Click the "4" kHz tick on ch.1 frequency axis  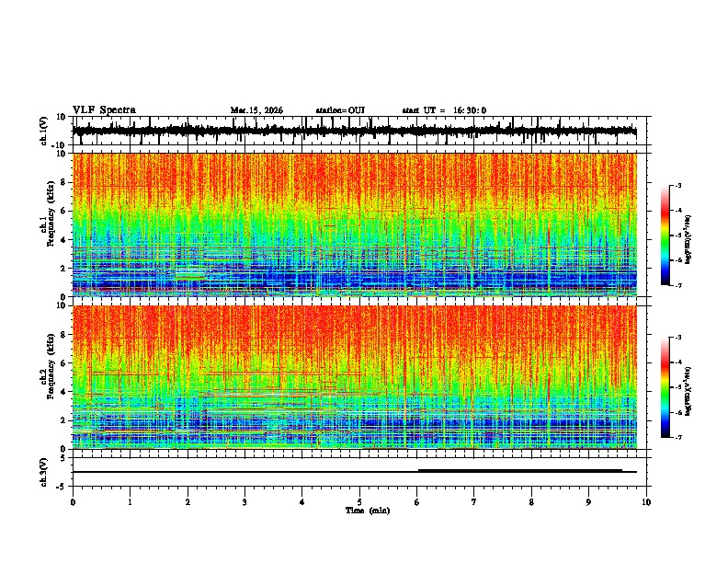[x=63, y=240]
